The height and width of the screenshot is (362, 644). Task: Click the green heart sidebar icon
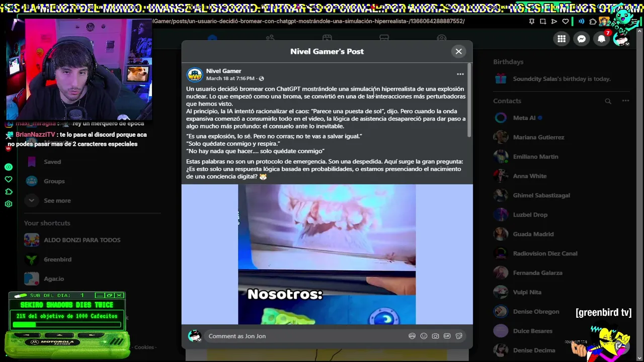pyautogui.click(x=8, y=179)
